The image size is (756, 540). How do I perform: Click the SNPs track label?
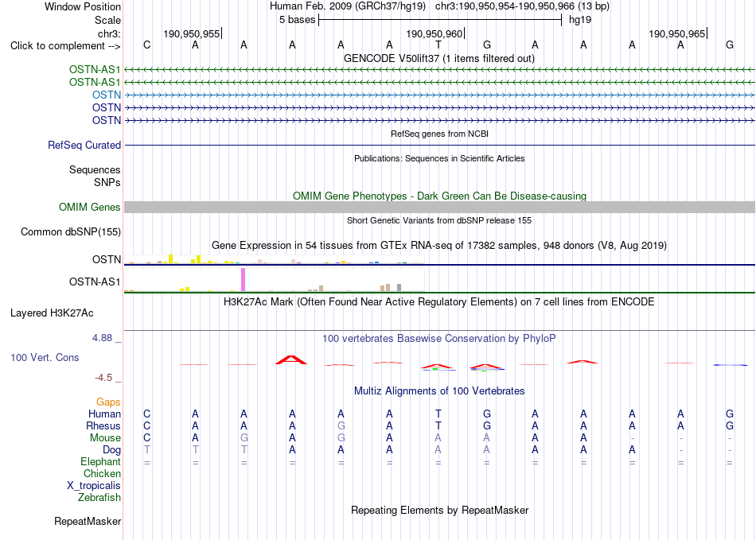107,183
